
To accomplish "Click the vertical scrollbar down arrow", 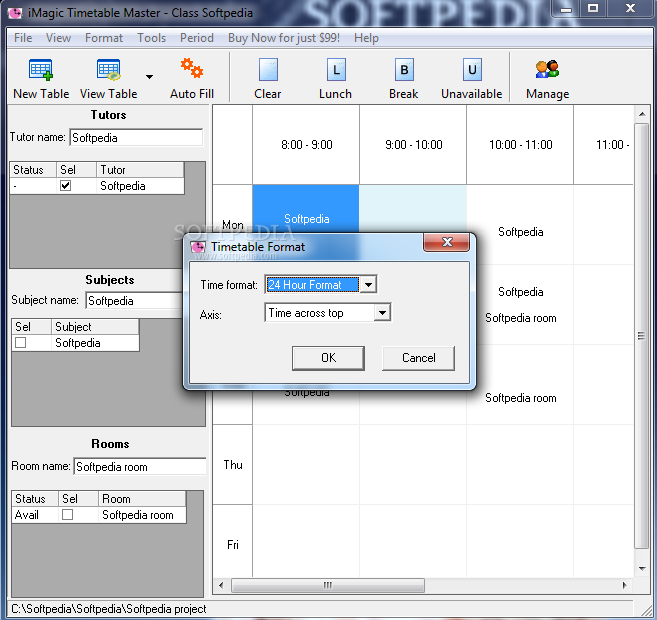I will click(642, 569).
